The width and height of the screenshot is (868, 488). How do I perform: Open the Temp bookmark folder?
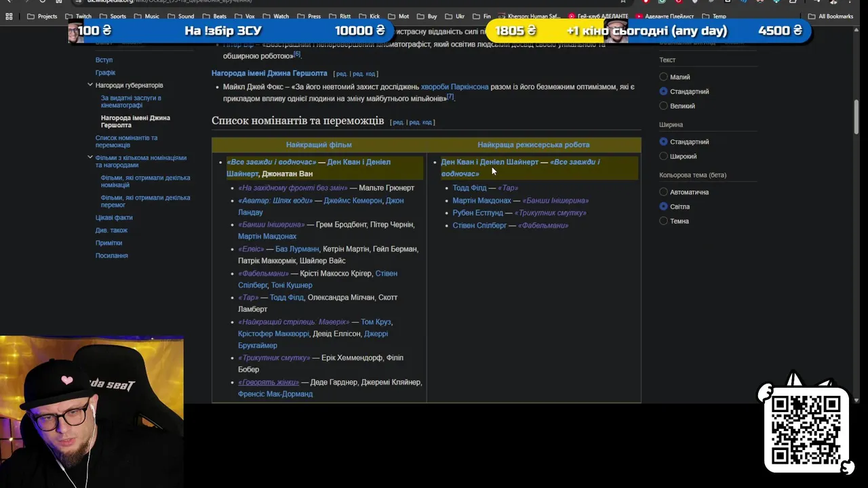[x=714, y=16]
